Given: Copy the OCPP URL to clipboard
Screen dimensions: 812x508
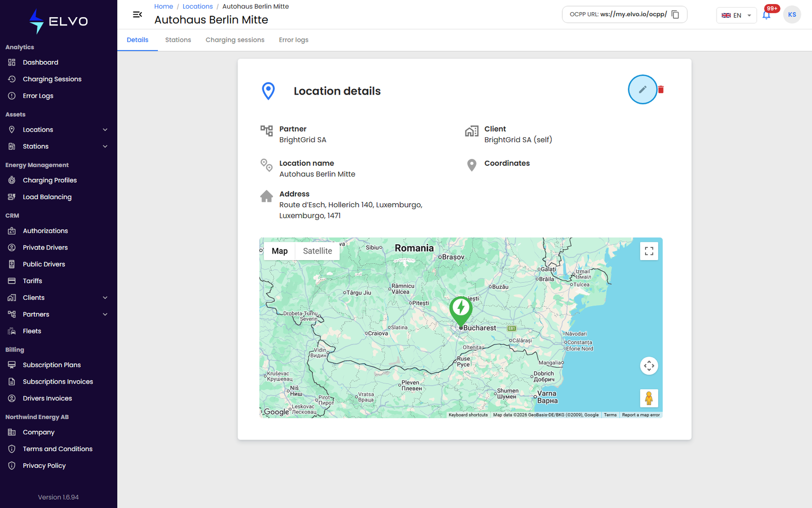Looking at the screenshot, I should pyautogui.click(x=675, y=15).
